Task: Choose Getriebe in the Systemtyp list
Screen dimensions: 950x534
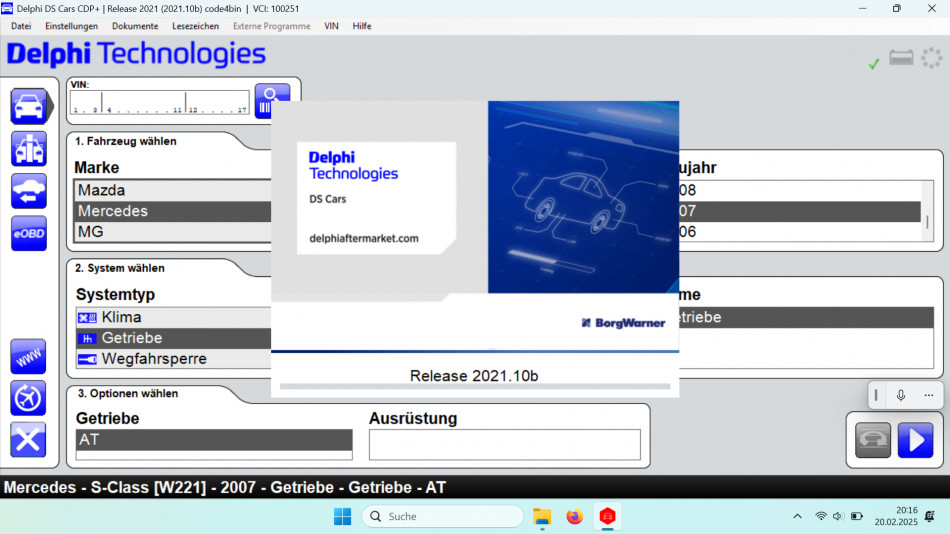Action: tap(173, 338)
